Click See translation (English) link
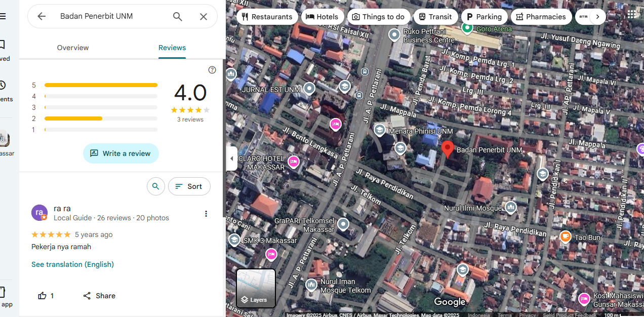This screenshot has height=317, width=644. point(72,264)
